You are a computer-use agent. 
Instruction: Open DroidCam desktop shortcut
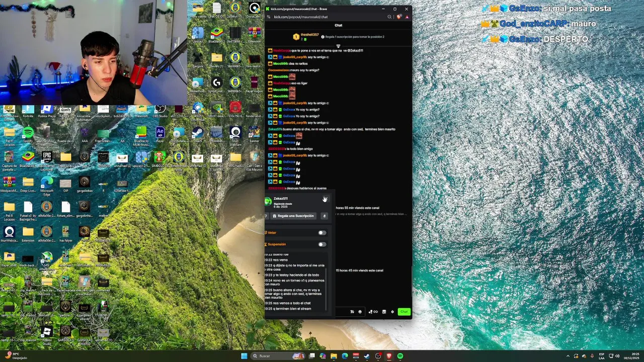[x=255, y=10]
